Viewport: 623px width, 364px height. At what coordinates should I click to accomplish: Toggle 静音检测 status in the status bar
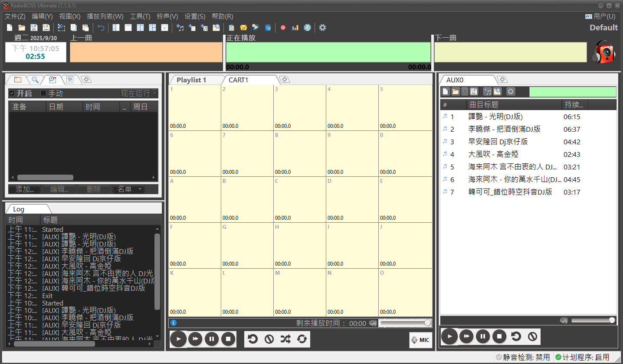(523, 357)
